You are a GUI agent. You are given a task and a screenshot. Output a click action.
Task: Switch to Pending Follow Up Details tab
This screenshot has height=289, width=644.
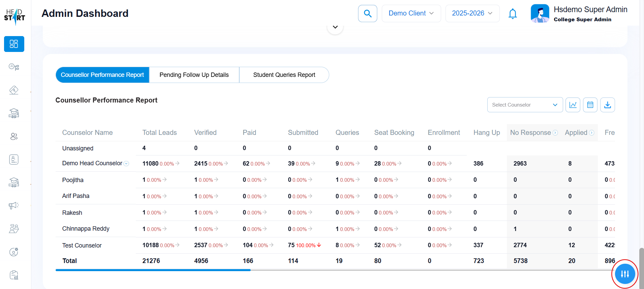(x=194, y=75)
